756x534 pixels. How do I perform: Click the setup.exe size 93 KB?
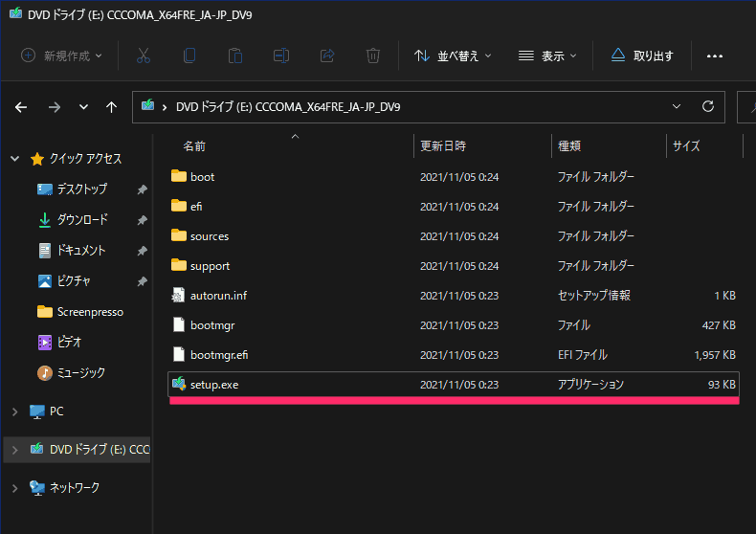tap(722, 385)
